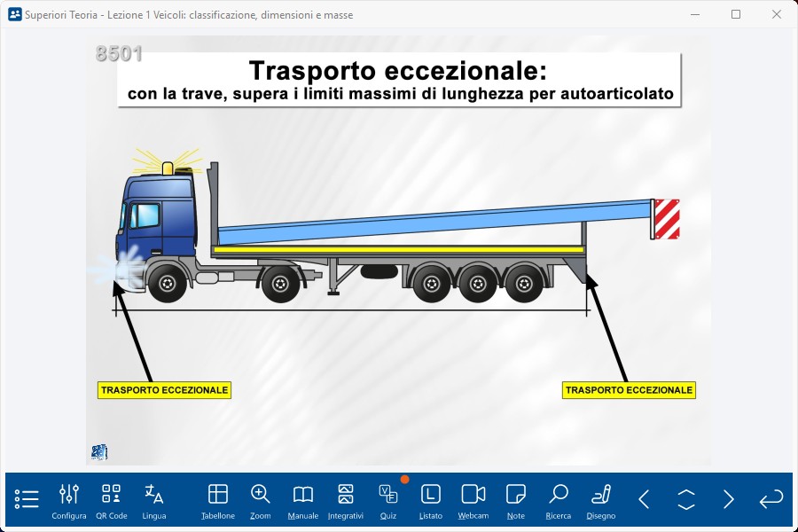The image size is (798, 532).
Task: Expand the up-down chevron navigator
Action: 686,499
